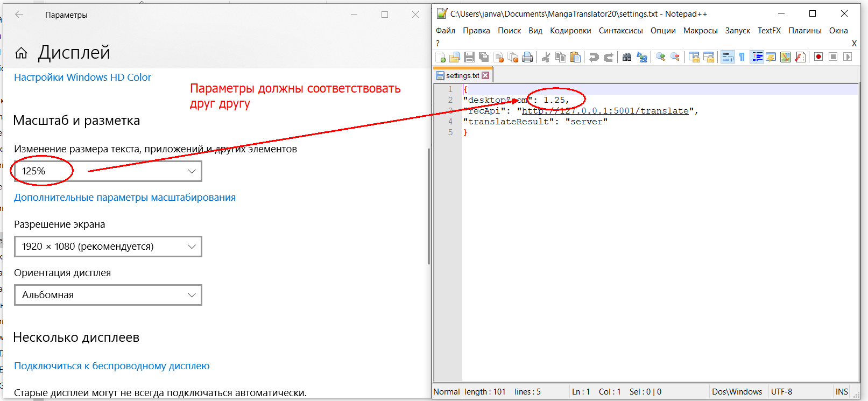Open the 1920 × 1080 resolution dropdown

(108, 247)
